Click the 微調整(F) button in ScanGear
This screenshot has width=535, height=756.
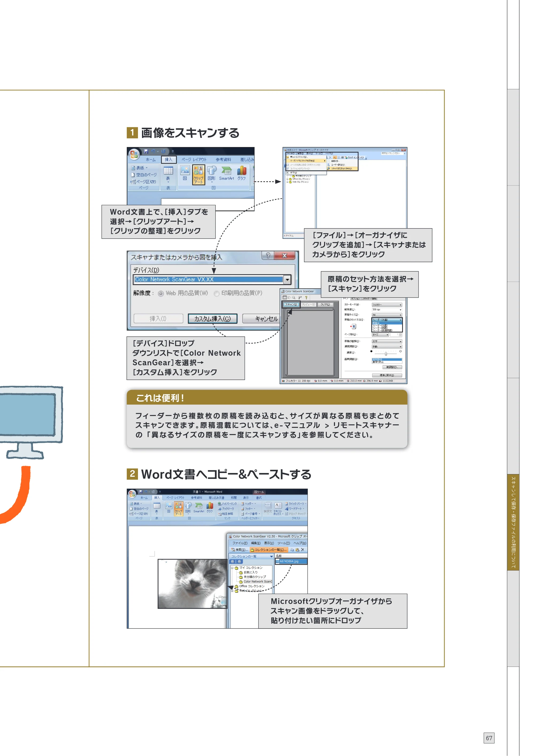tap(392, 367)
